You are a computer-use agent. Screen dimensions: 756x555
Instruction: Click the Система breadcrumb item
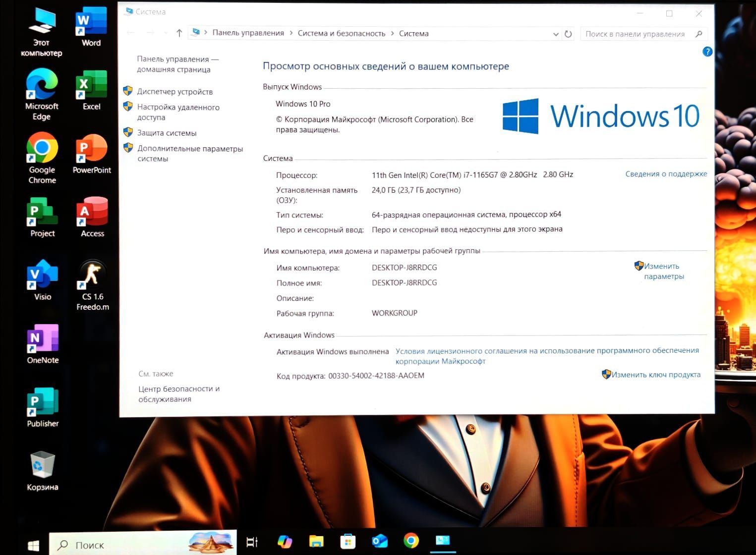point(414,33)
